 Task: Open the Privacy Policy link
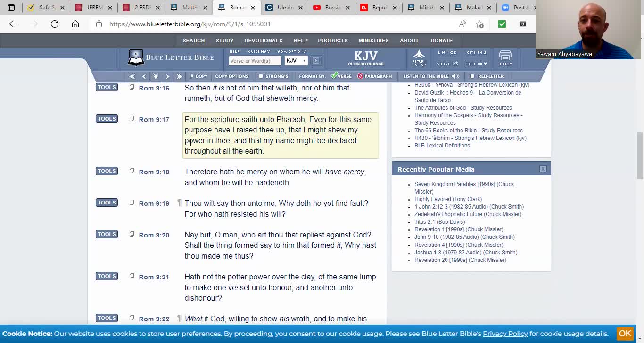(505, 334)
